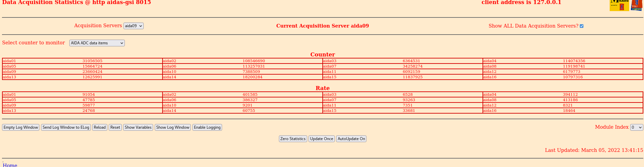644x167 pixels.
Task: Click the Reset button
Action: pos(115,127)
